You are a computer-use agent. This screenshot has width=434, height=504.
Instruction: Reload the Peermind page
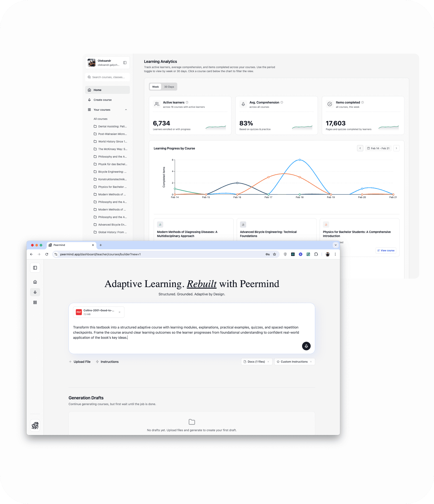47,254
